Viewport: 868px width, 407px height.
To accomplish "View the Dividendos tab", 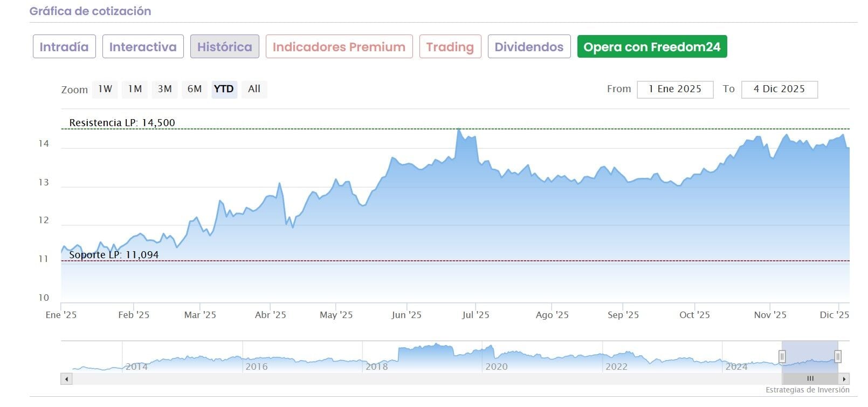I will pyautogui.click(x=529, y=47).
